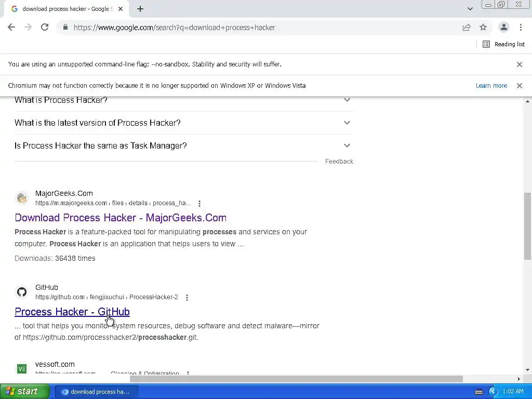Click the scroll down arrow
The image size is (532, 399).
point(528,370)
